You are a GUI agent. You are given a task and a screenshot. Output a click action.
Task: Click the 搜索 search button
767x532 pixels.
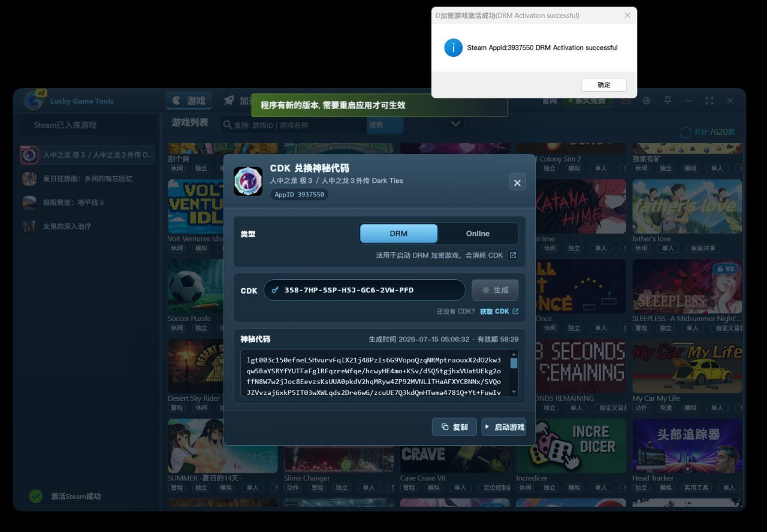385,125
